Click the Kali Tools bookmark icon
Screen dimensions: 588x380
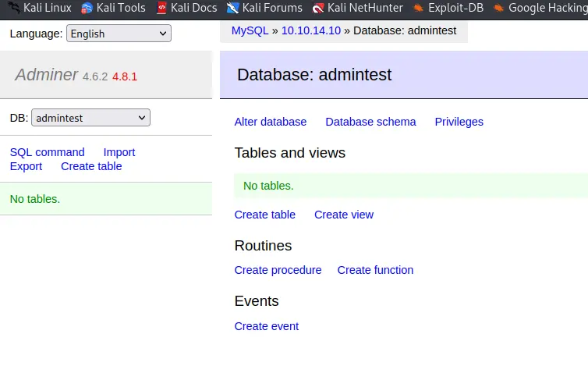click(x=87, y=8)
